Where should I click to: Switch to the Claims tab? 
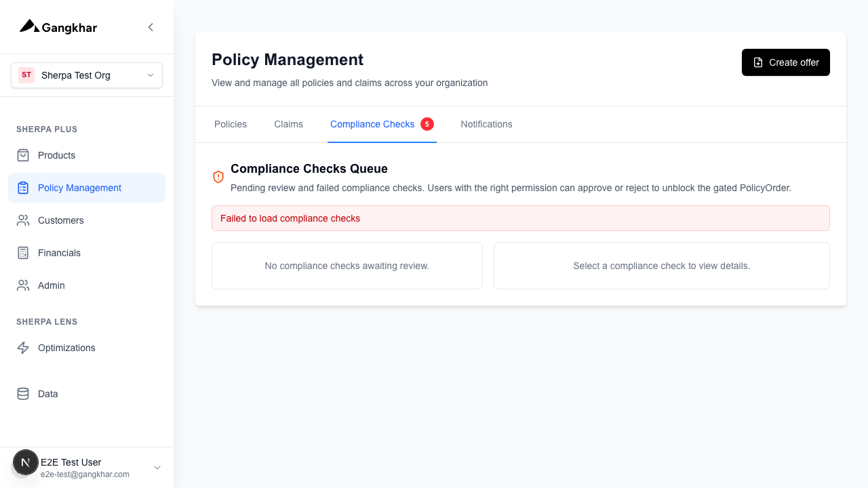point(289,124)
